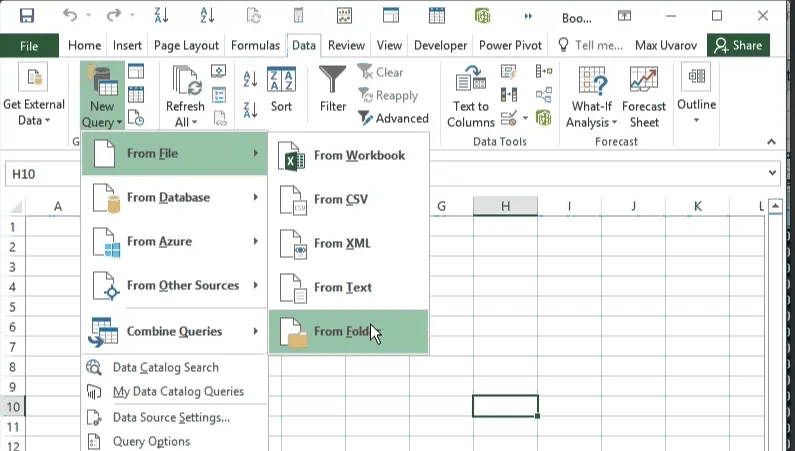
Task: Click the Advanced filter button
Action: (x=392, y=118)
